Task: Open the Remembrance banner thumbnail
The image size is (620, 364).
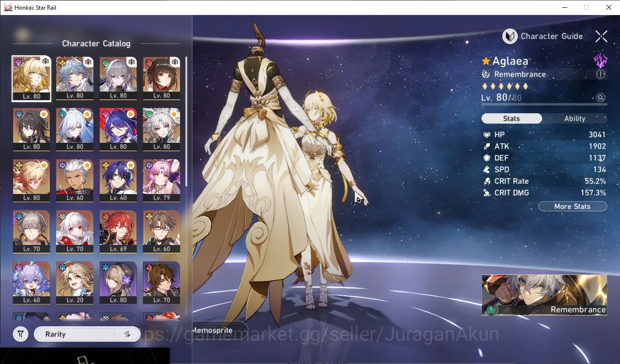Action: pos(544,295)
